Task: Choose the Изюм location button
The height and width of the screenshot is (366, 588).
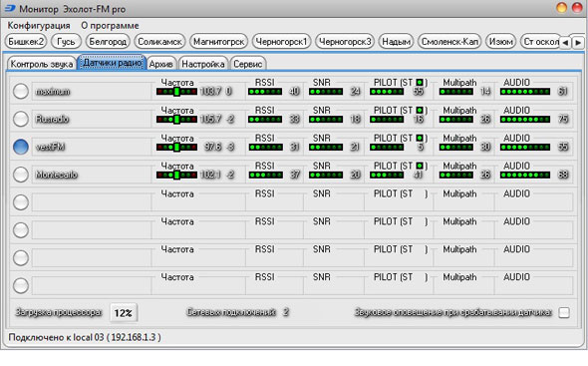Action: tap(501, 41)
